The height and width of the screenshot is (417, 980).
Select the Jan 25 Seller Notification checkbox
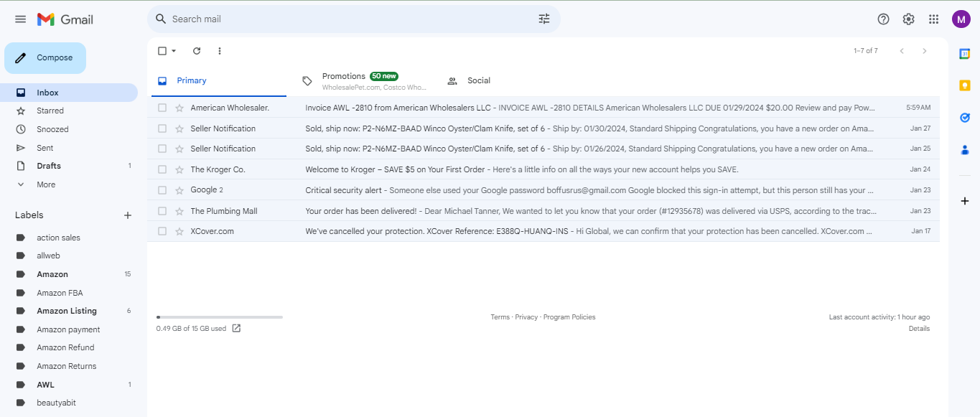pos(162,149)
